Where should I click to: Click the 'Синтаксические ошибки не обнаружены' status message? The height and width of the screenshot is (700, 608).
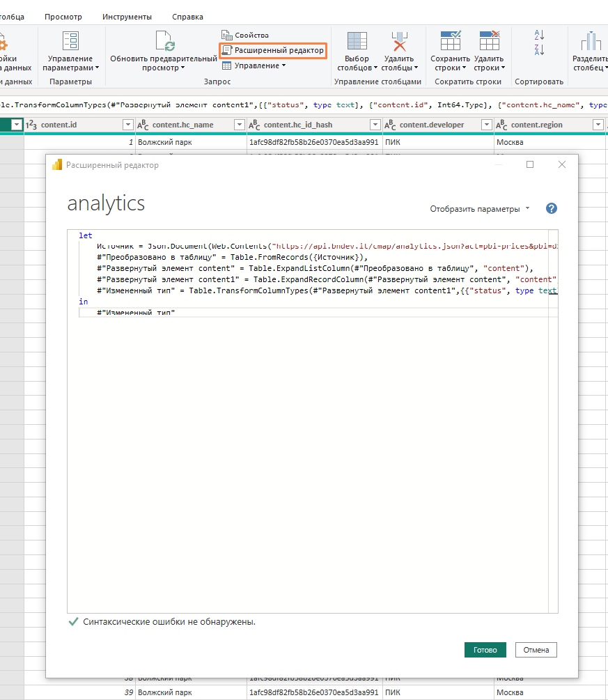[x=169, y=622]
